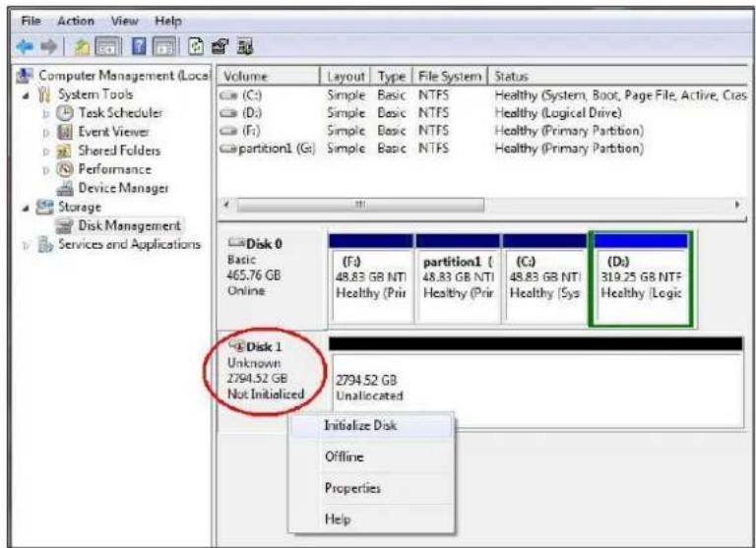756x548 pixels.
Task: Choose Help from the context menu
Action: pyautogui.click(x=371, y=519)
